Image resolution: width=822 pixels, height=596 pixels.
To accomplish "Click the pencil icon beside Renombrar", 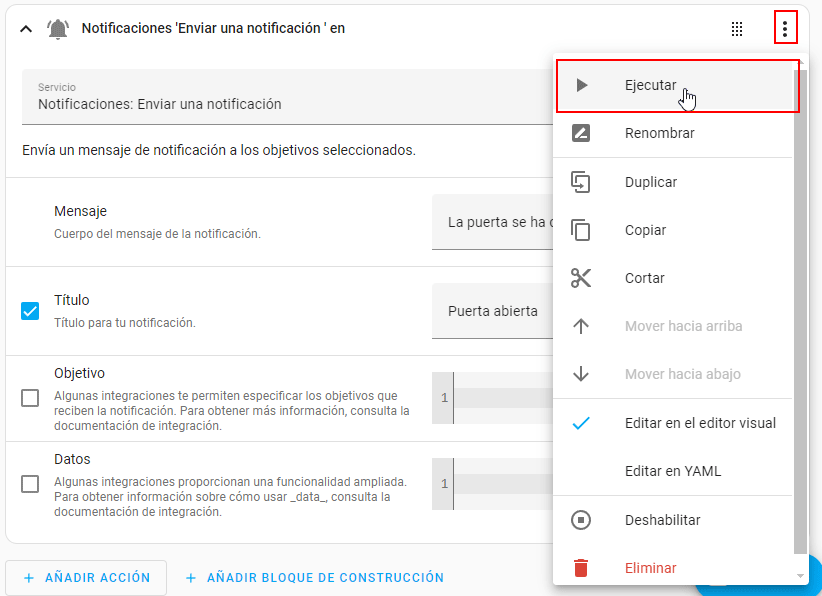I will [581, 134].
